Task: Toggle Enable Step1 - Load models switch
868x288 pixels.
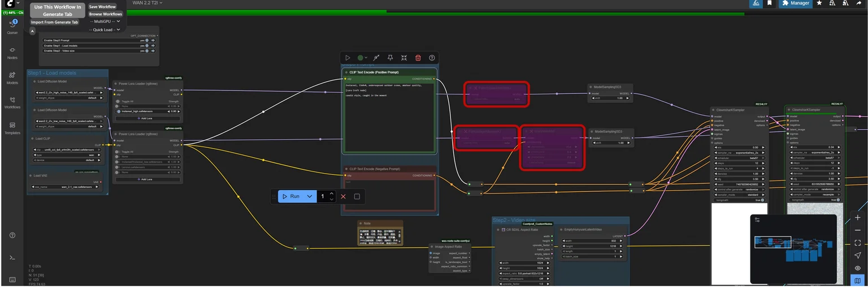Action: pos(147,46)
